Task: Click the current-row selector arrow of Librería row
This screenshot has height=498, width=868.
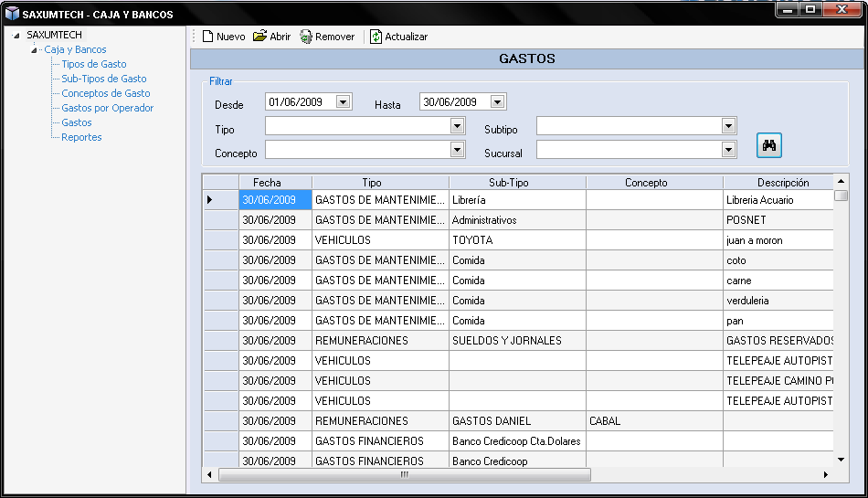Action: click(x=210, y=200)
